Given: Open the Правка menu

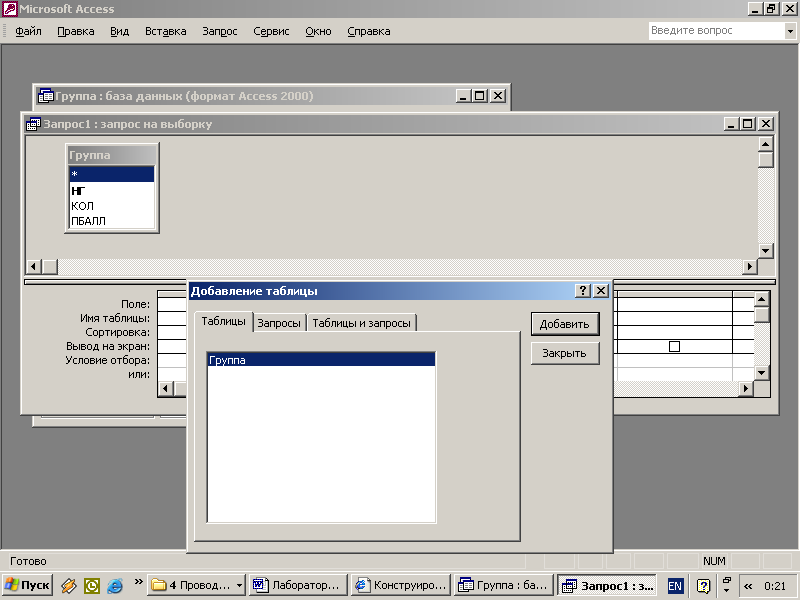Looking at the screenshot, I should (76, 31).
